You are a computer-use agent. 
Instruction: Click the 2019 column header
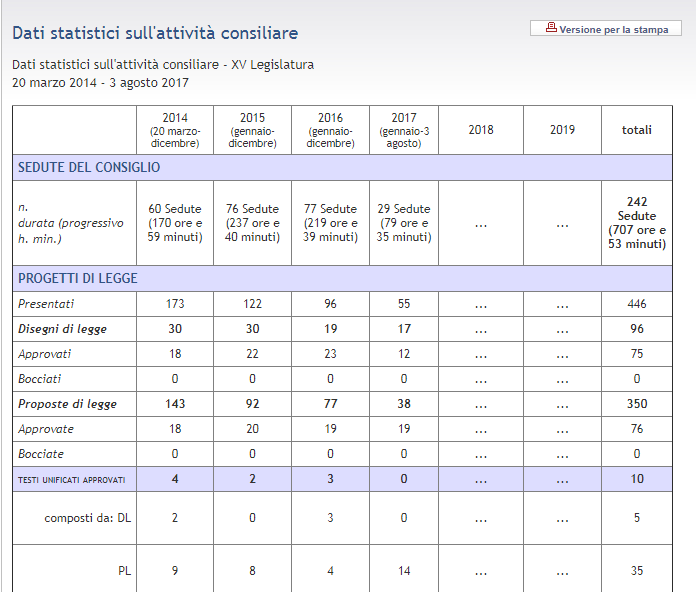562,130
